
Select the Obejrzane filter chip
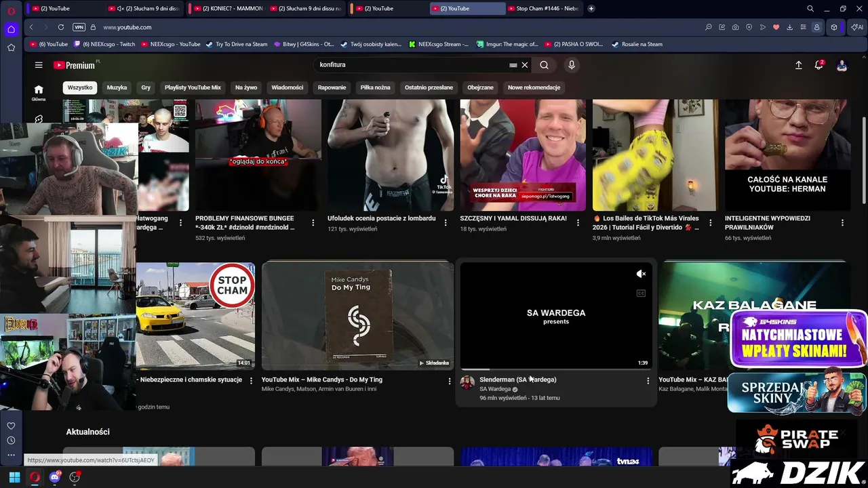coord(480,87)
